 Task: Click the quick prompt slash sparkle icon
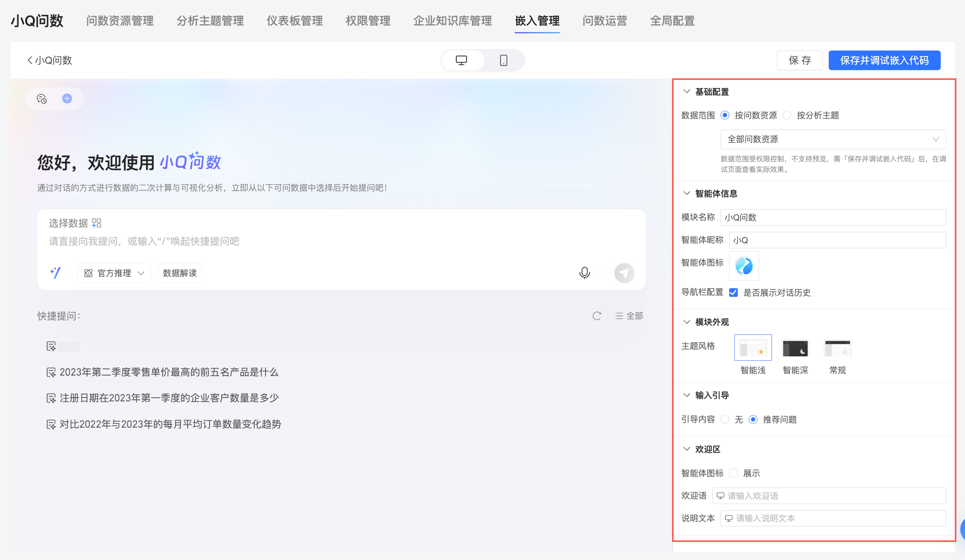click(x=55, y=273)
